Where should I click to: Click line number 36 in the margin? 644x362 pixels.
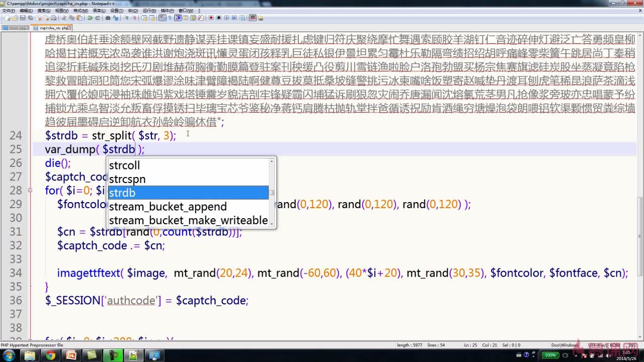point(16,300)
